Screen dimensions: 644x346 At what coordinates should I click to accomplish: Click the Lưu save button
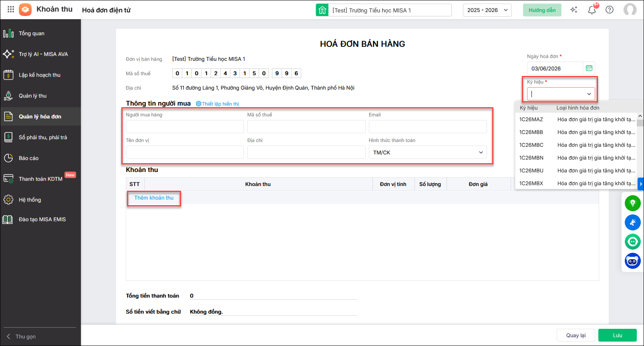tap(618, 335)
